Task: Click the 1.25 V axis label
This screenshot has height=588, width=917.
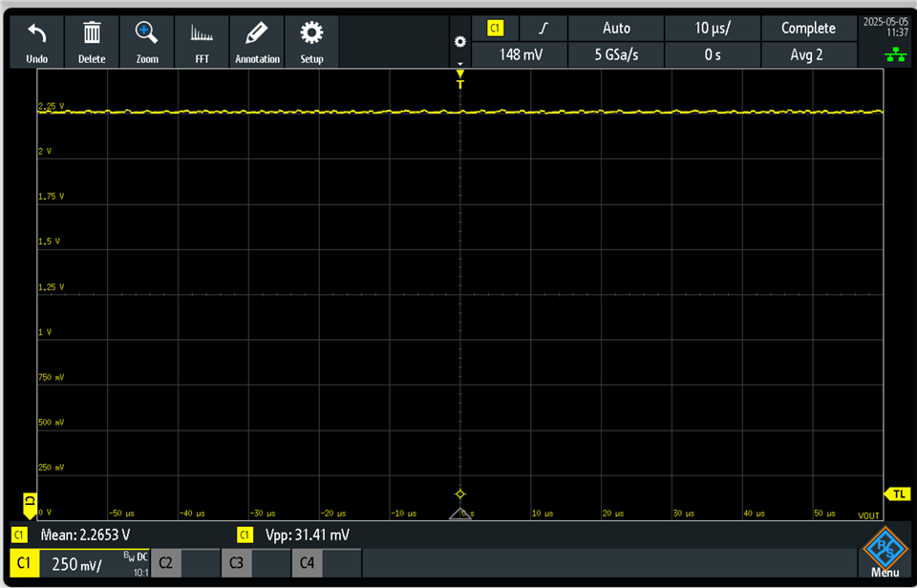Action: coord(51,287)
